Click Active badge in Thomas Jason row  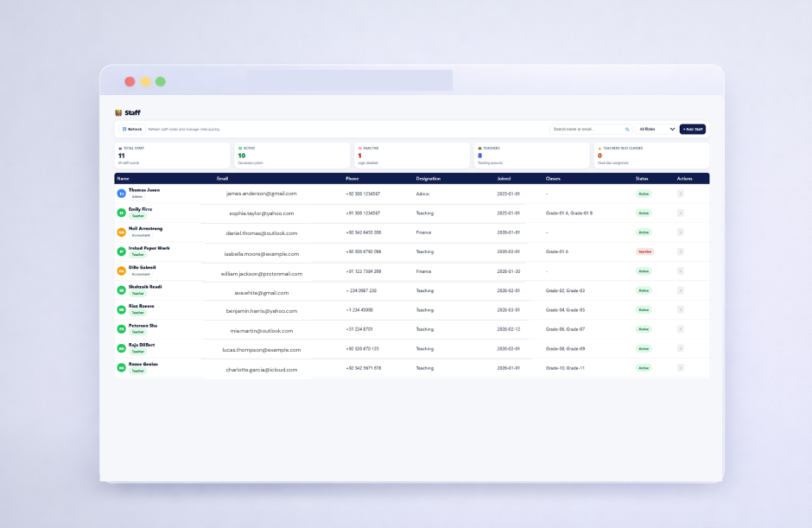tap(644, 194)
